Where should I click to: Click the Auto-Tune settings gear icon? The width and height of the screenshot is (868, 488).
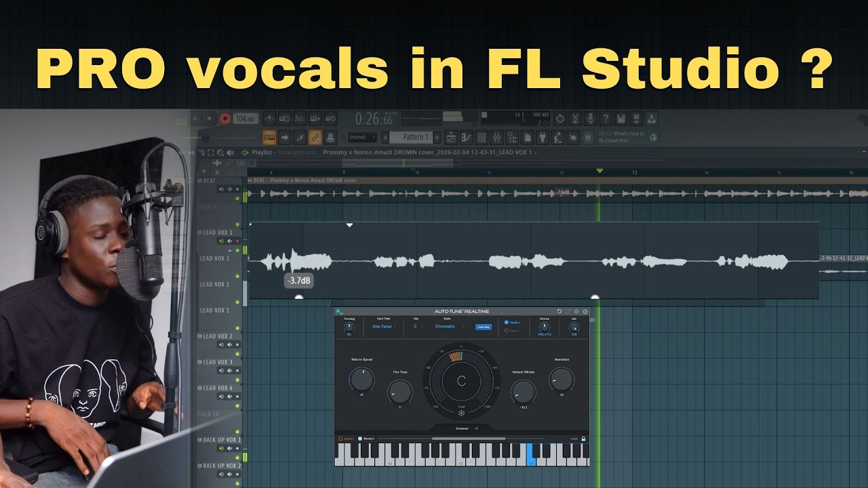click(576, 311)
